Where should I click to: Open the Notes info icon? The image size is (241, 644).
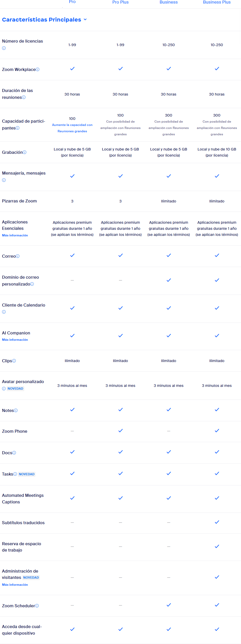click(16, 410)
